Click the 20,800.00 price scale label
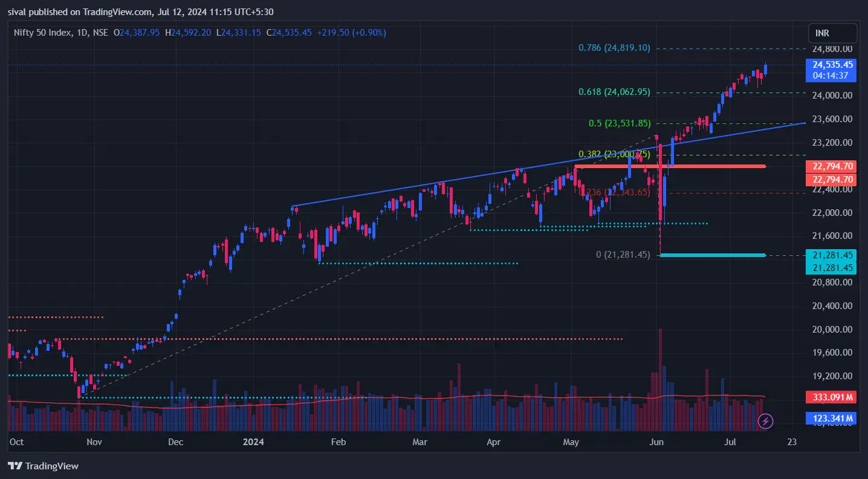The height and width of the screenshot is (479, 868). point(831,282)
